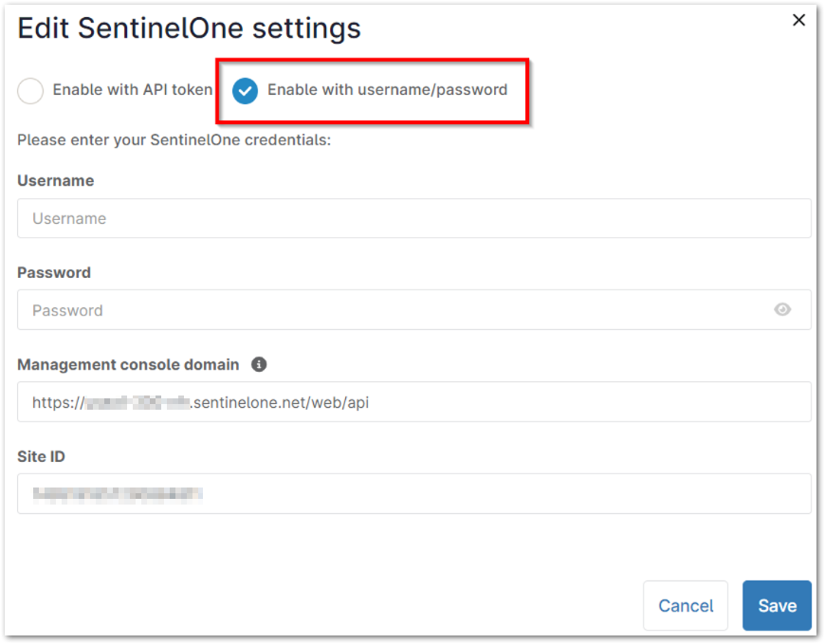This screenshot has height=644, width=825.
Task: Click the info icon next to Management console domain
Action: point(258,364)
